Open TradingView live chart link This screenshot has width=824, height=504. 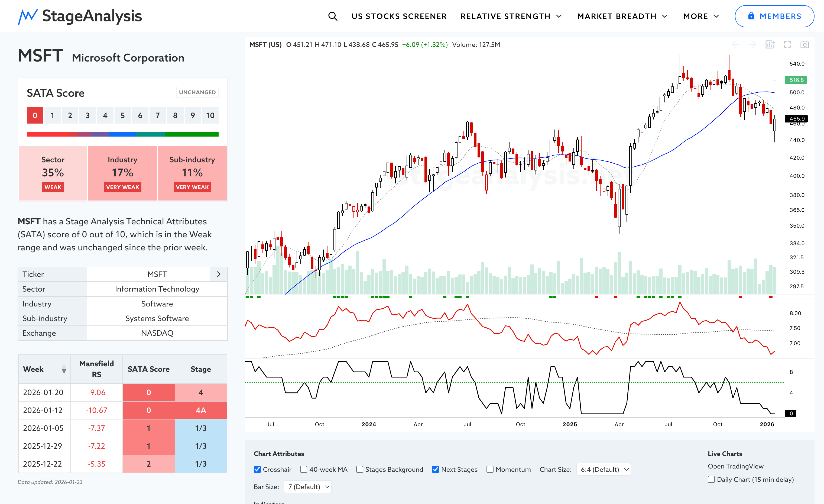pos(735,466)
